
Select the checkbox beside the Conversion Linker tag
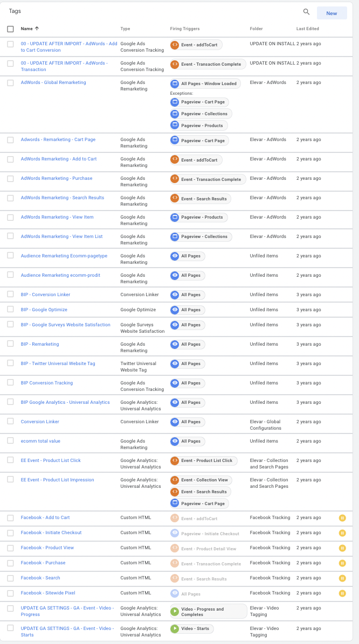[11, 422]
